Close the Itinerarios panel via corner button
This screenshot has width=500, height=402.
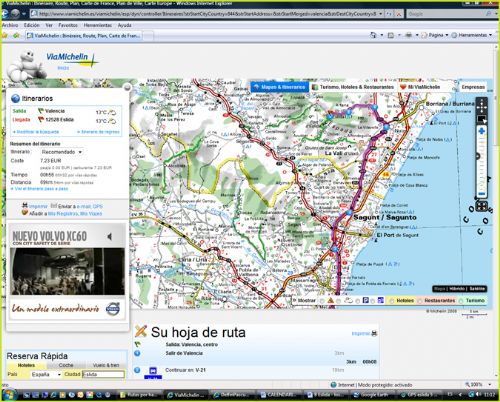click(x=127, y=88)
